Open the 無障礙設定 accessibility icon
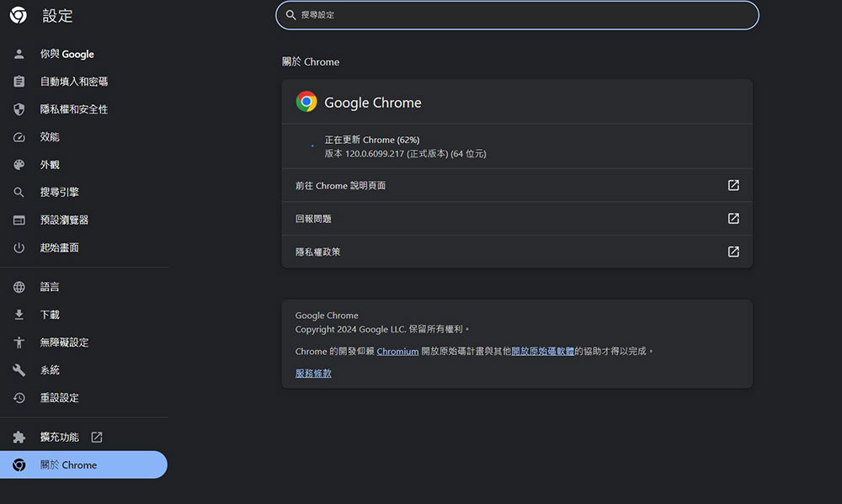The image size is (842, 504). coord(19,342)
